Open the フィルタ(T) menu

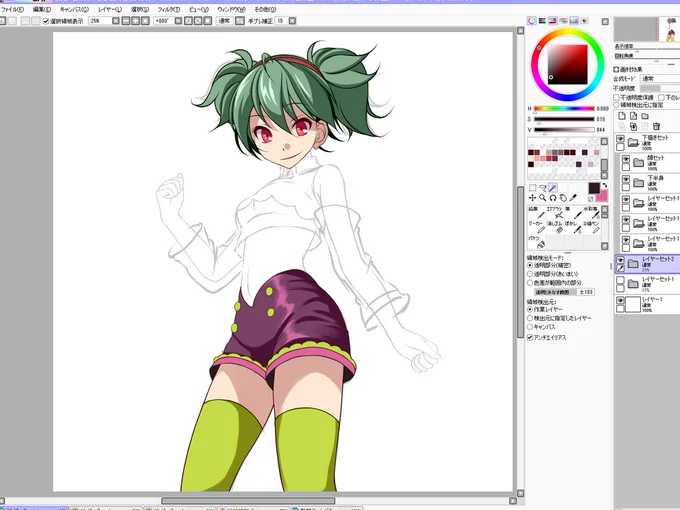169,9
